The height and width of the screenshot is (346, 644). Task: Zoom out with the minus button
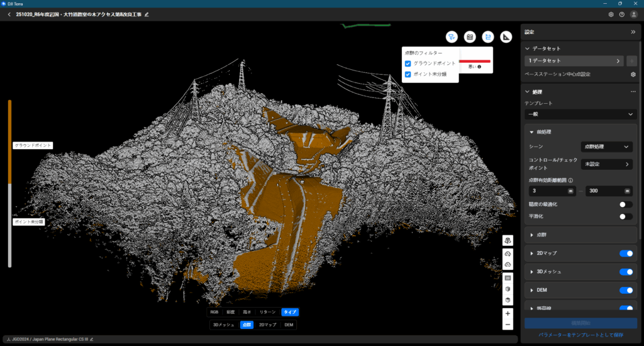coord(508,325)
